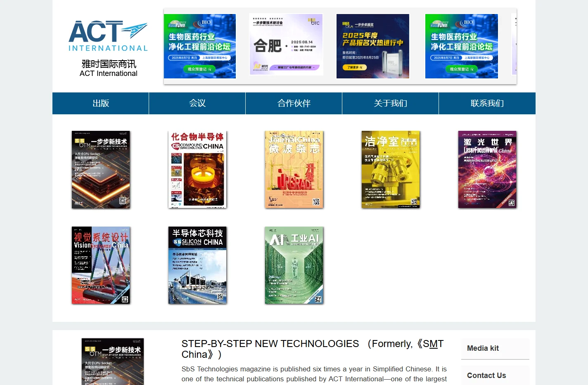Open the Media kit link
The image size is (588, 385).
pyautogui.click(x=495, y=349)
